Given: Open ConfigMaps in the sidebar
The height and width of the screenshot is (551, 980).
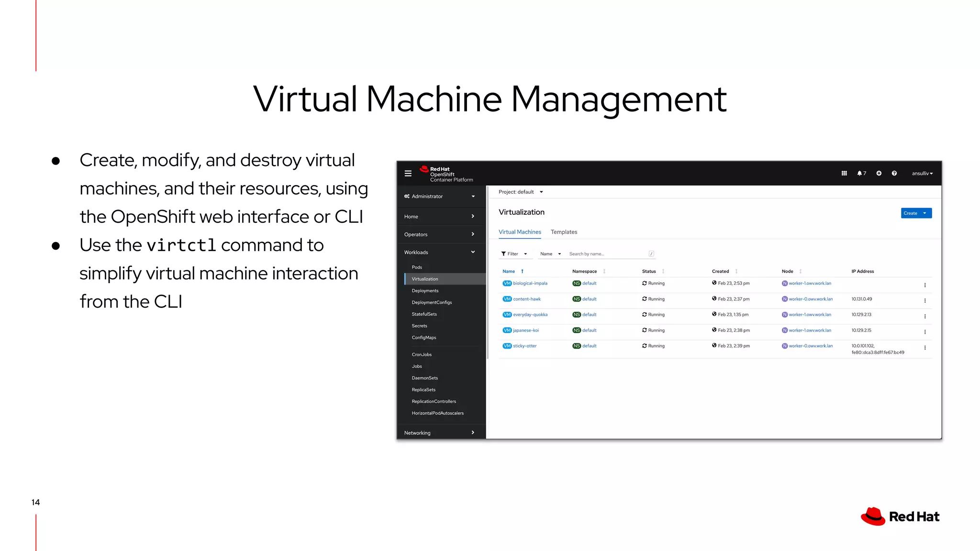Looking at the screenshot, I should tap(424, 338).
